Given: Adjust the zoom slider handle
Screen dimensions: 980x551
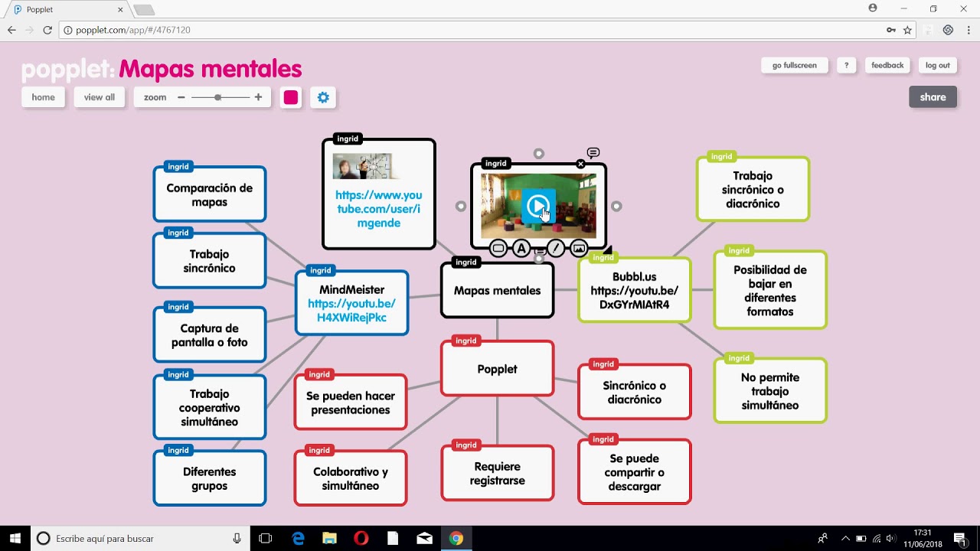Looking at the screenshot, I should [218, 97].
